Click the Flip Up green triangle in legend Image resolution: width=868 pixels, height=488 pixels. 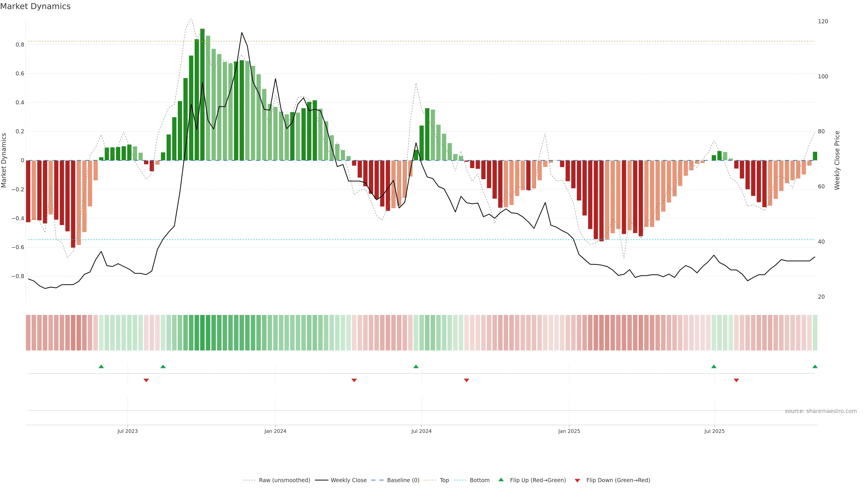(x=501, y=480)
